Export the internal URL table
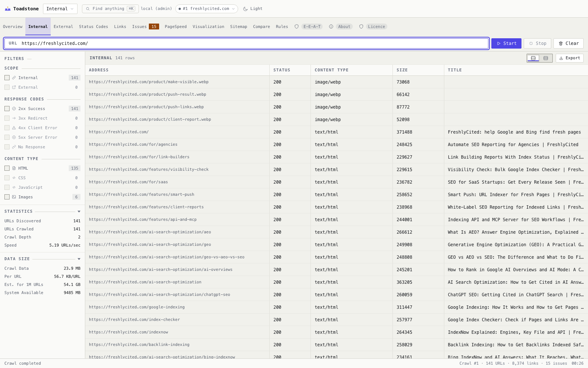The height and width of the screenshot is (368, 588). (570, 58)
